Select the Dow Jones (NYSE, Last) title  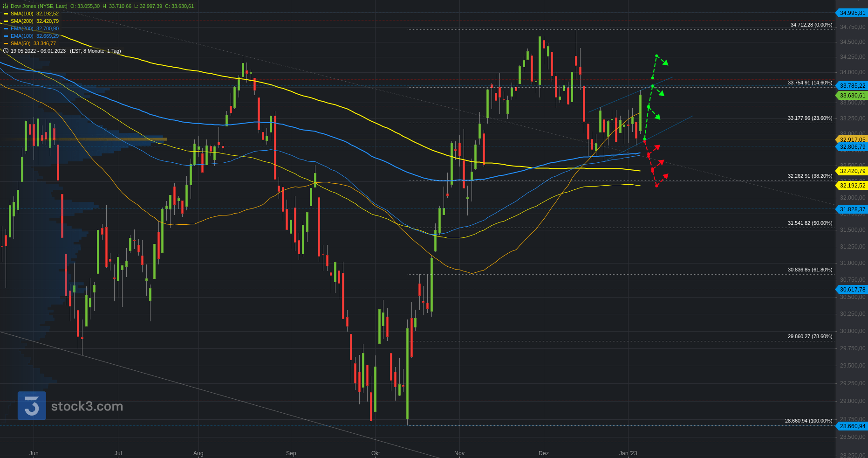39,6
